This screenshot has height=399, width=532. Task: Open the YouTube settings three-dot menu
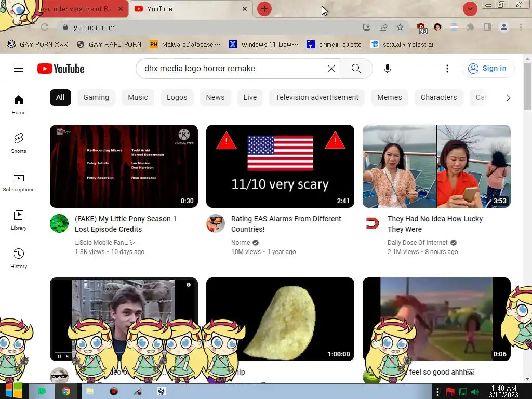point(447,69)
